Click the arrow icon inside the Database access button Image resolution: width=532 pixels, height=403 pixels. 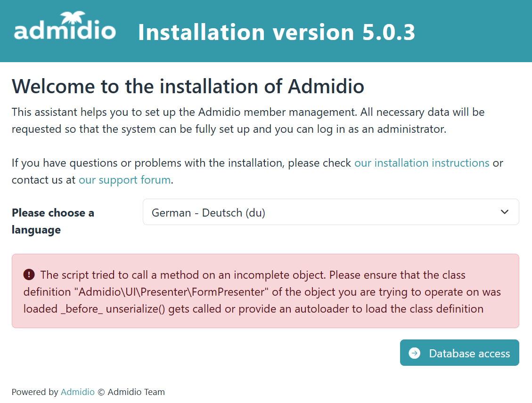point(414,353)
